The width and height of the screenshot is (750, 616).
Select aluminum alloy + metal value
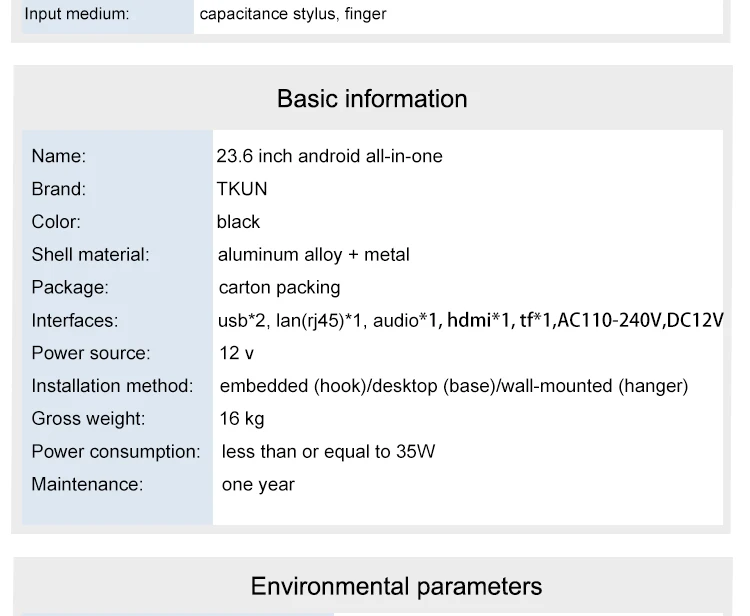(x=313, y=254)
